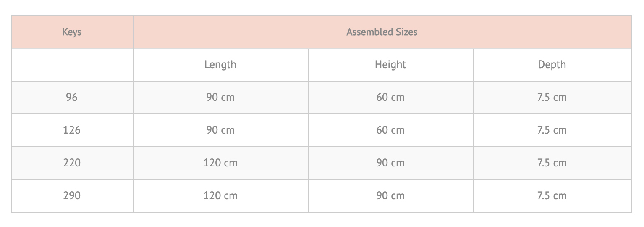Click the 126 keys cell
The height and width of the screenshot is (227, 644).
(72, 130)
